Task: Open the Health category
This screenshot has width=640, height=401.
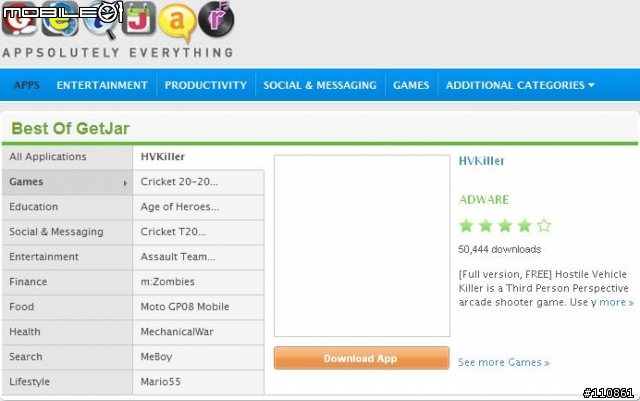Action: (67, 332)
